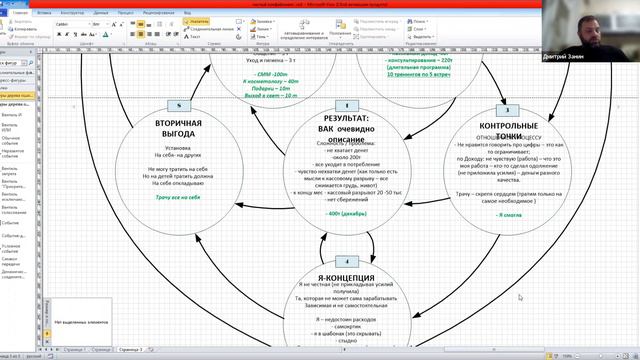Select the 'Обычное событие' shape
Image resolution: width=640 pixels, height=360 pixels.
tap(11, 140)
